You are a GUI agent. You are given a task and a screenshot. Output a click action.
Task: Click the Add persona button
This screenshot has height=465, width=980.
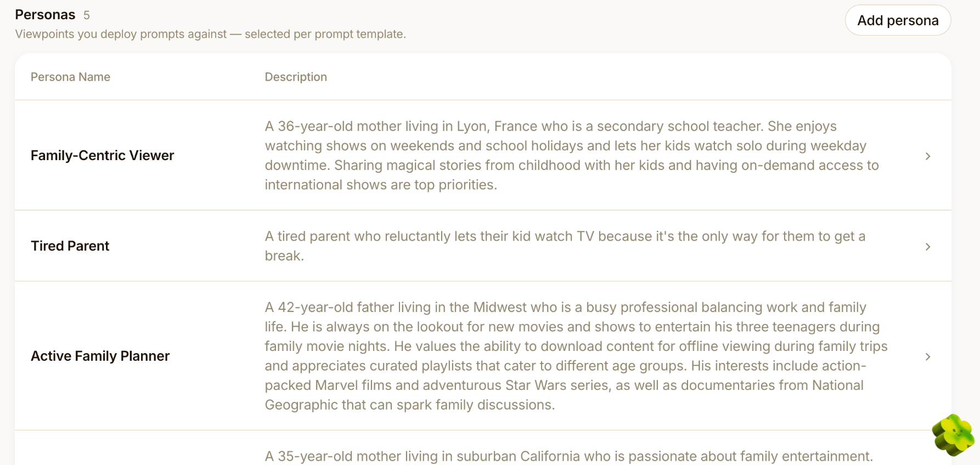(x=898, y=20)
